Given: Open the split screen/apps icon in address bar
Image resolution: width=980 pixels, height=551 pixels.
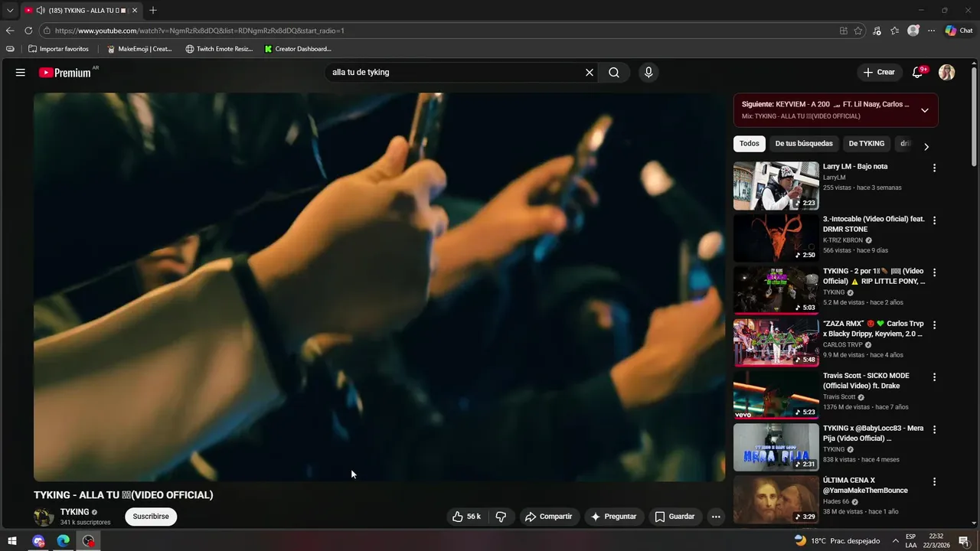Looking at the screenshot, I should coord(843,31).
